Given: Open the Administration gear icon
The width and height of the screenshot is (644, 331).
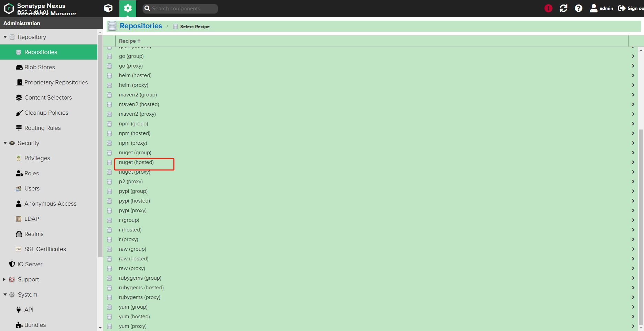Looking at the screenshot, I should (x=128, y=8).
